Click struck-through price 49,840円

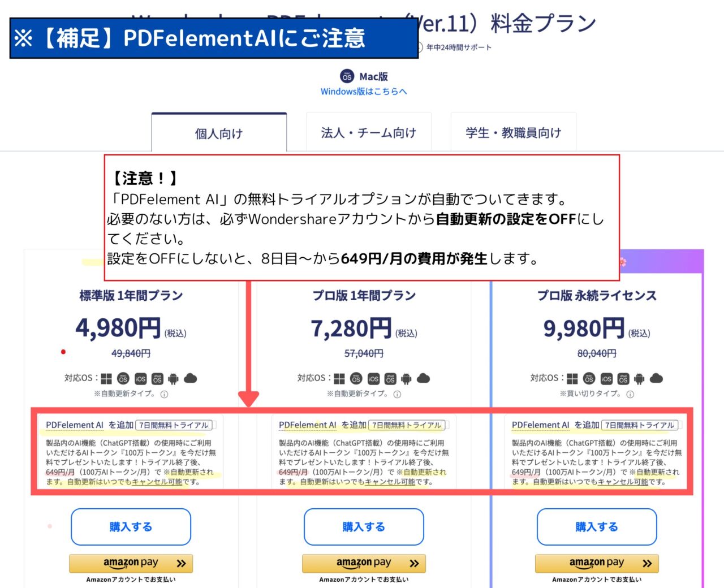pos(131,353)
